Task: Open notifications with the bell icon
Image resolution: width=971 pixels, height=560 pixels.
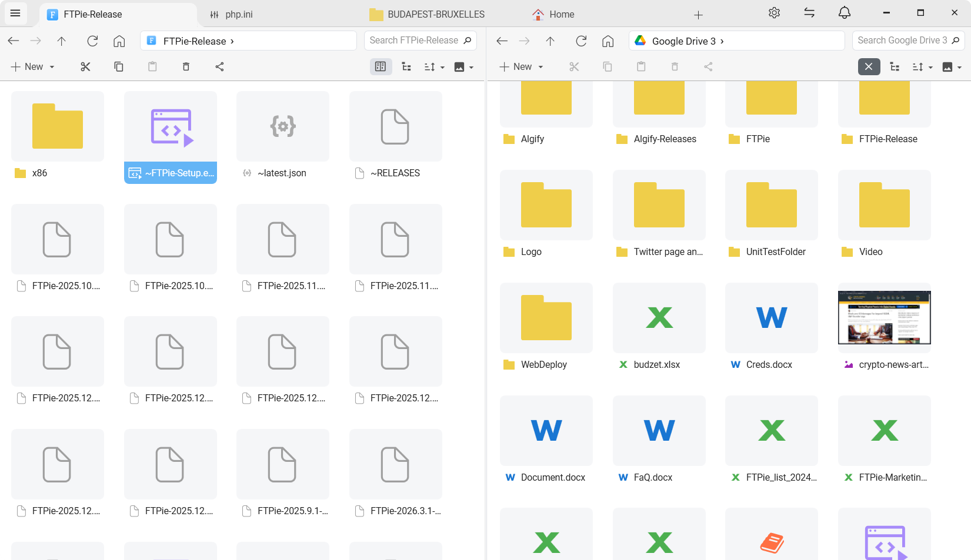Action: pyautogui.click(x=845, y=12)
